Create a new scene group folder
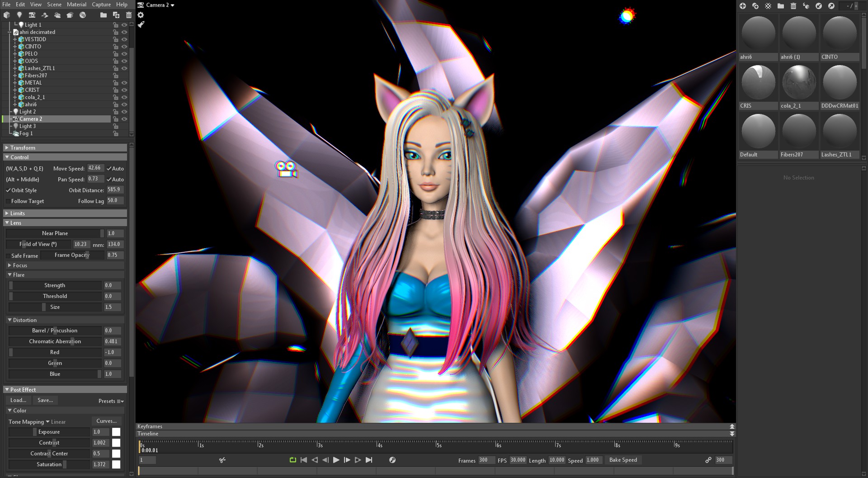The height and width of the screenshot is (478, 868). coord(104,15)
